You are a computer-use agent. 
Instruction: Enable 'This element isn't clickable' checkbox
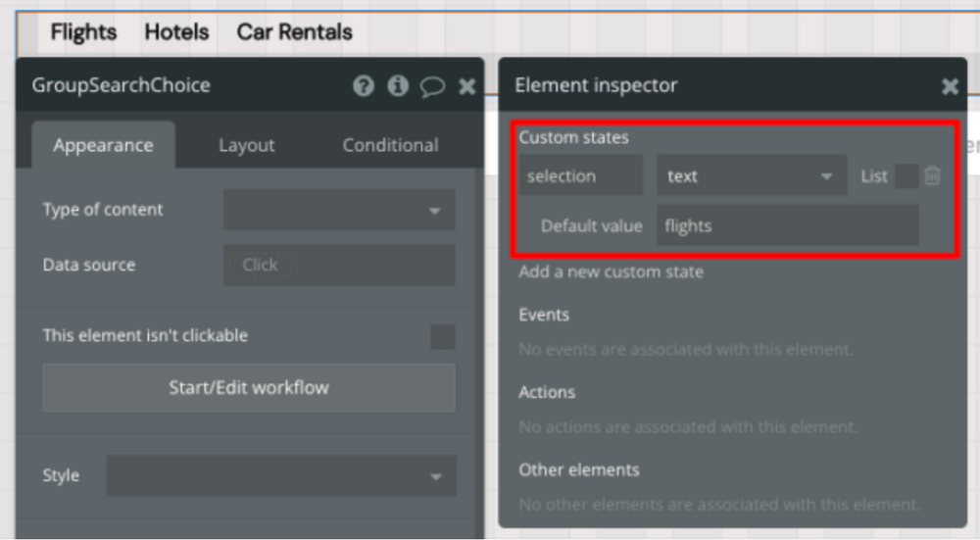(443, 336)
